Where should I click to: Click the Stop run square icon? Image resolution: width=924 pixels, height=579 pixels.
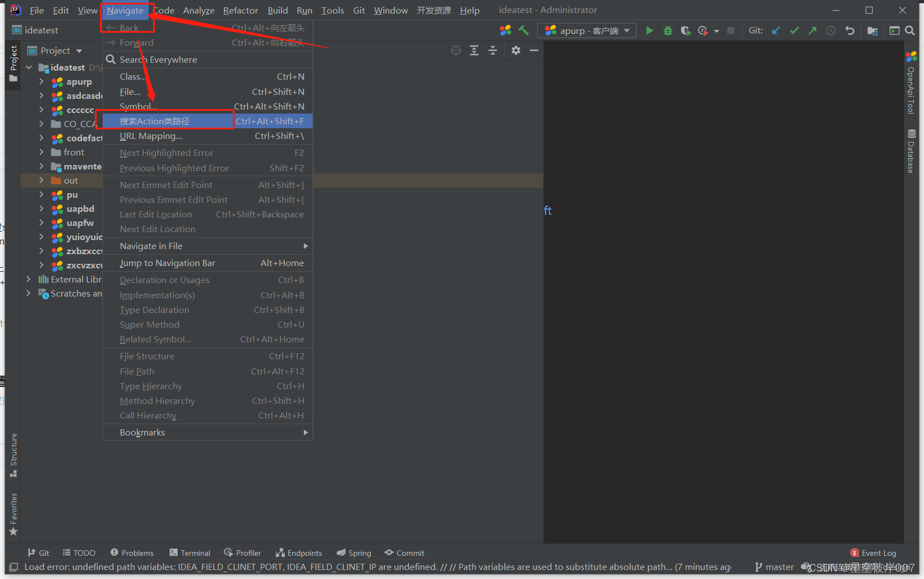pos(731,31)
